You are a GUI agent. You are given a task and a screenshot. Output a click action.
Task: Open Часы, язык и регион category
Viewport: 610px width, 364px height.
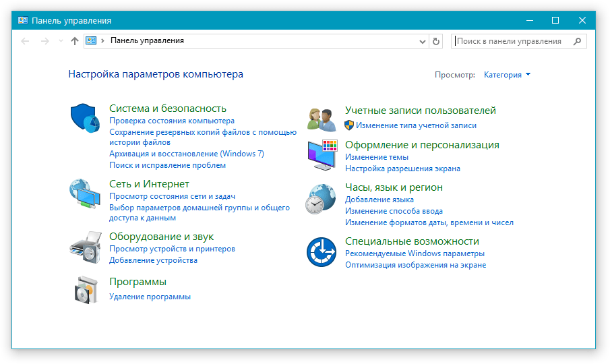click(394, 187)
